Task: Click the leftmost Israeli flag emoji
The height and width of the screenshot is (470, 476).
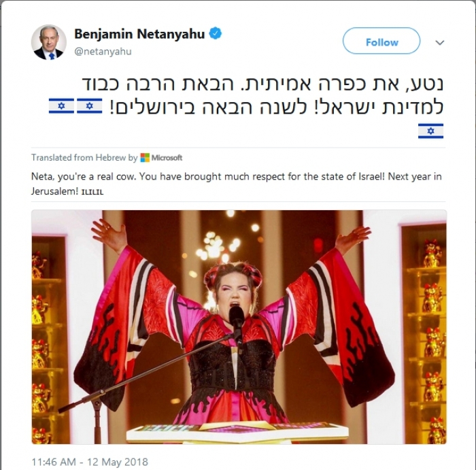Action: pyautogui.click(x=61, y=106)
